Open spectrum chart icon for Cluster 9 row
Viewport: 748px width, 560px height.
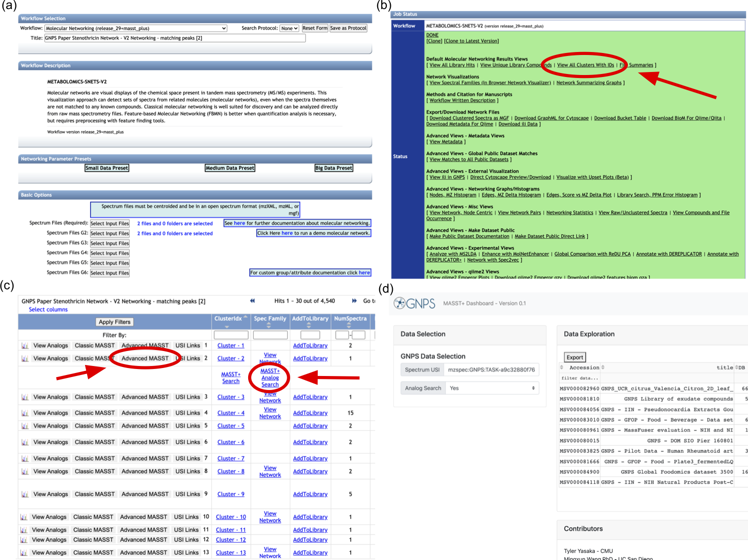tap(25, 494)
